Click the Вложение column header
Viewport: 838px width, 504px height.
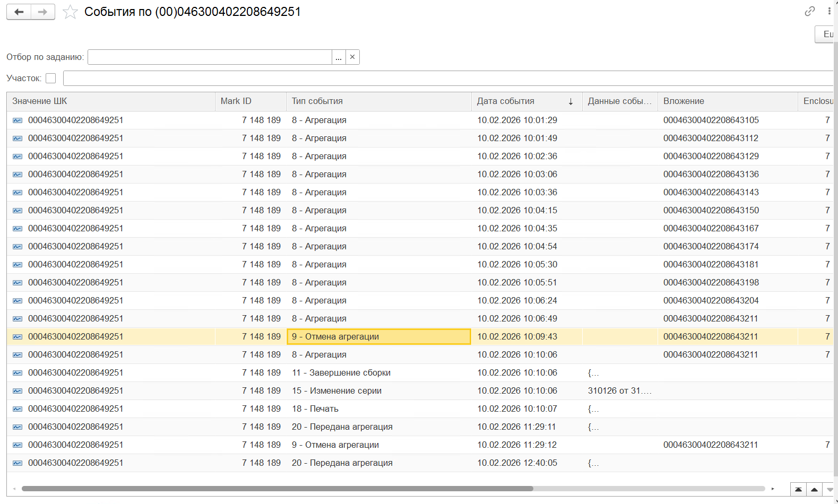[727, 101]
